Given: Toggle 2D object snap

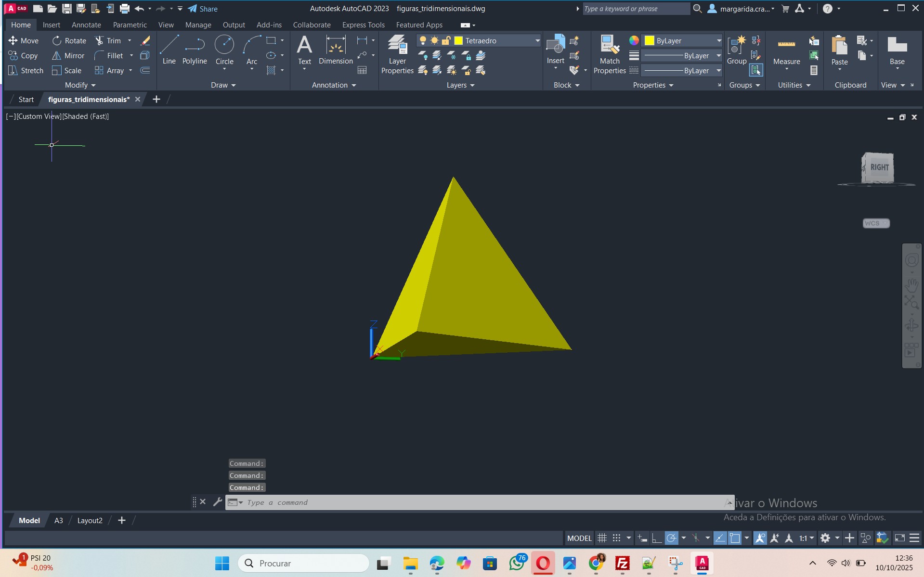Looking at the screenshot, I should pyautogui.click(x=735, y=538).
